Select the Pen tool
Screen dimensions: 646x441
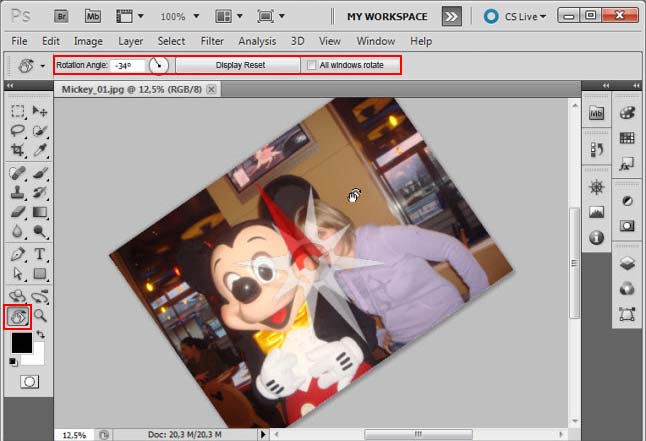pyautogui.click(x=17, y=254)
